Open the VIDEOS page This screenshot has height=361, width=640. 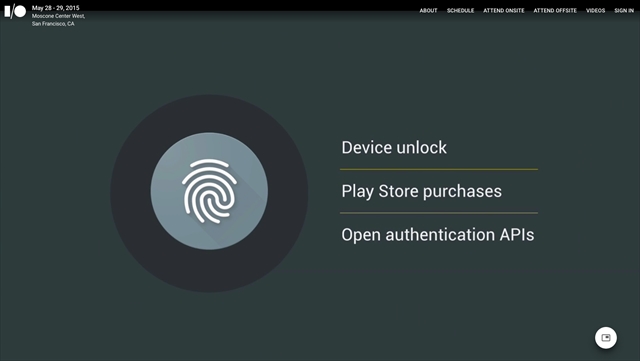[x=596, y=11]
